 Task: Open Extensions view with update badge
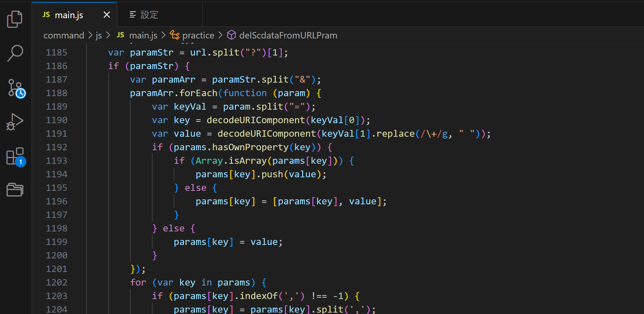point(16,157)
